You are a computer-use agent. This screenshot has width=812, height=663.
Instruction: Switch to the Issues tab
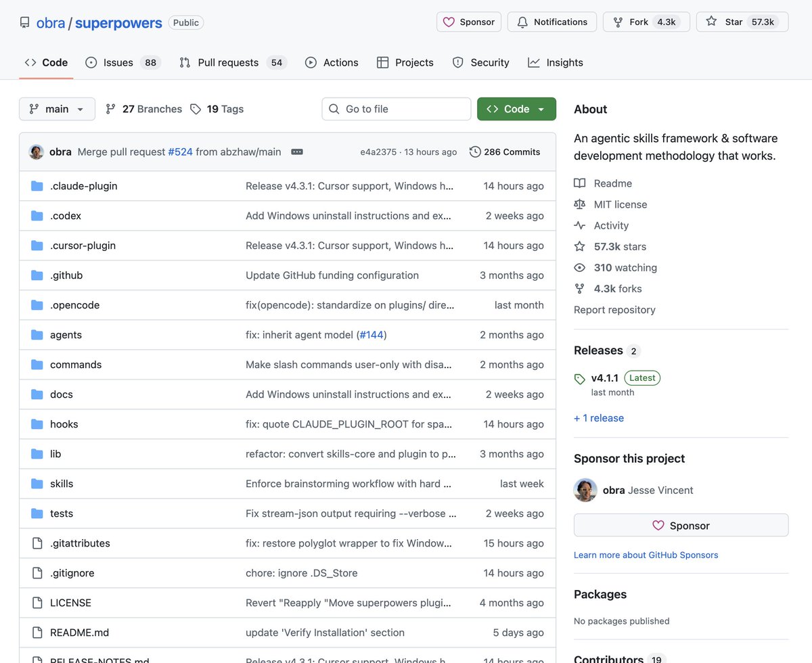[122, 62]
